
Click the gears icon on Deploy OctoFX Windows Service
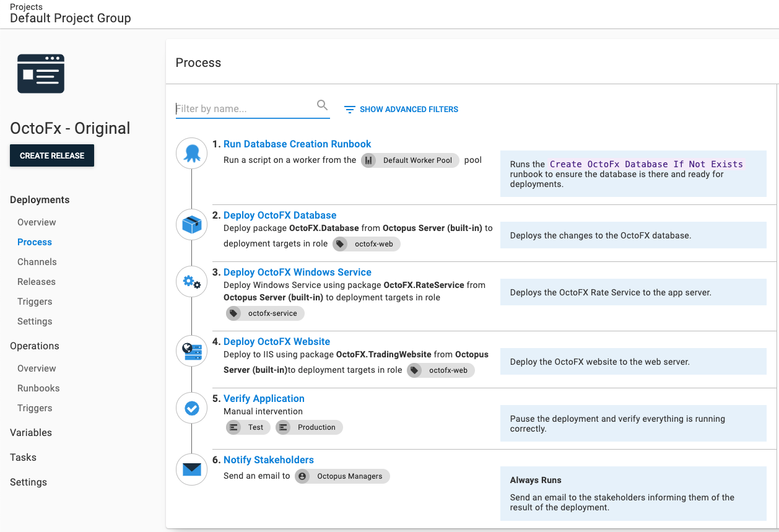coord(191,281)
